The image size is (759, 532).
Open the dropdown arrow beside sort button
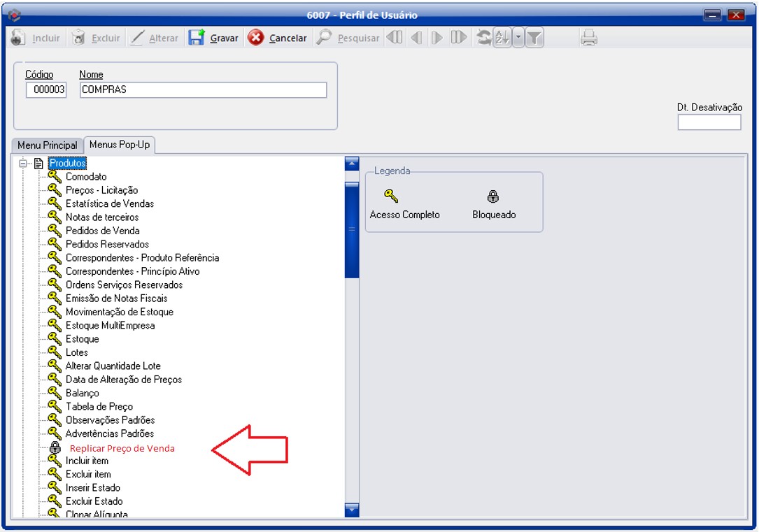pyautogui.click(x=518, y=38)
